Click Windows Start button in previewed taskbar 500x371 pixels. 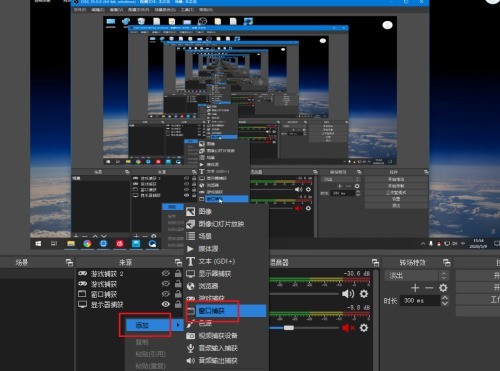38,244
